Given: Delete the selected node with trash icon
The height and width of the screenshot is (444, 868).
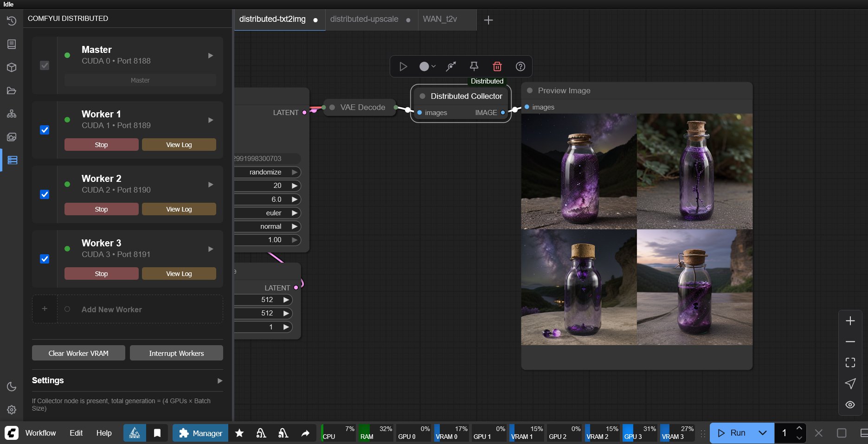Looking at the screenshot, I should click(497, 66).
